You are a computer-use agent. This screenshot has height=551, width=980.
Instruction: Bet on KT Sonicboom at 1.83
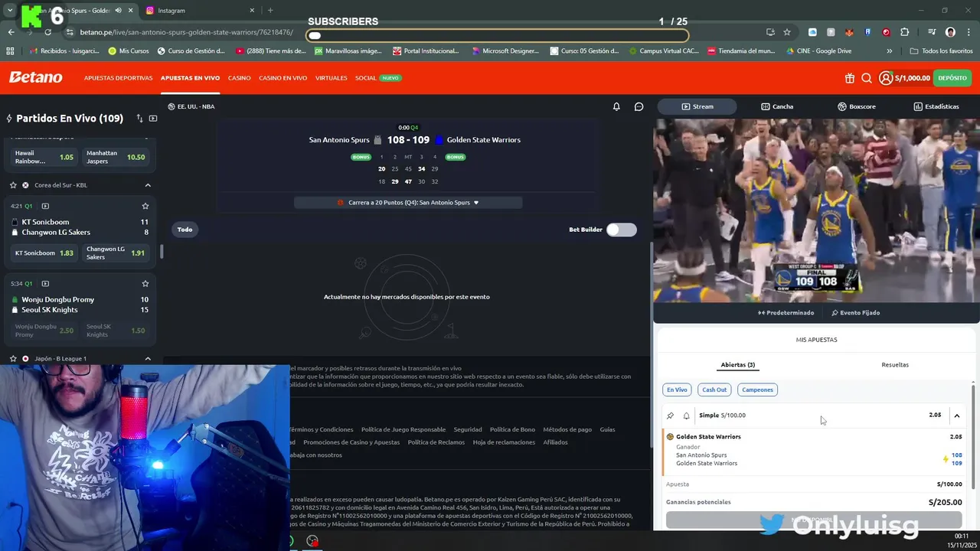click(x=44, y=253)
